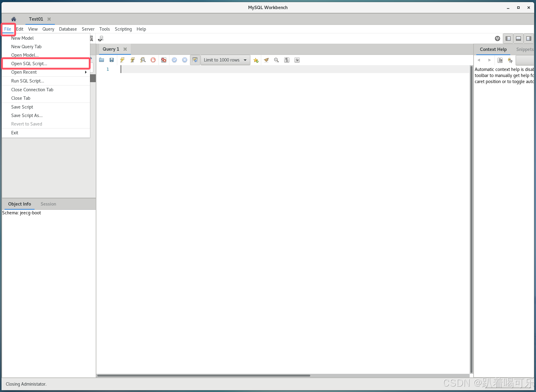The image size is (536, 392).
Task: Get context help for item at caret
Action: coord(500,60)
